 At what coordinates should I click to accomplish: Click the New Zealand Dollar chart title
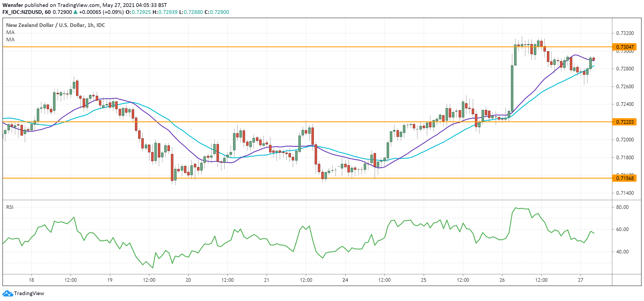55,25
